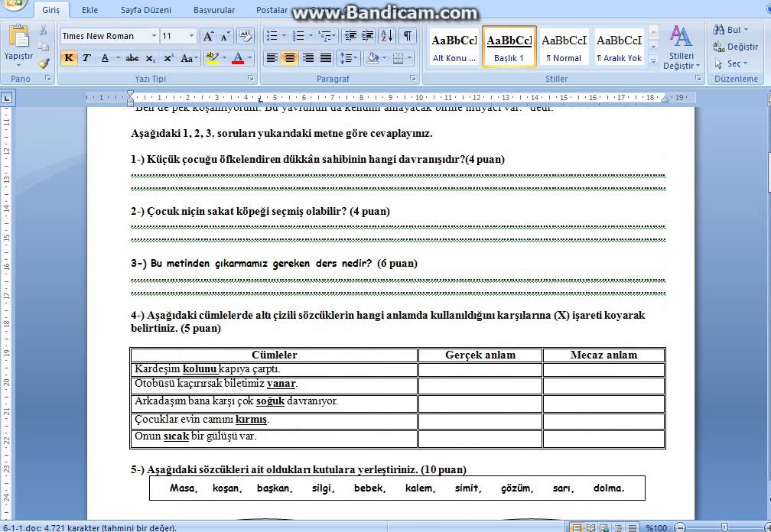Image resolution: width=771 pixels, height=532 pixels.
Task: Switch to Outline view in status bar
Action: coord(619,528)
